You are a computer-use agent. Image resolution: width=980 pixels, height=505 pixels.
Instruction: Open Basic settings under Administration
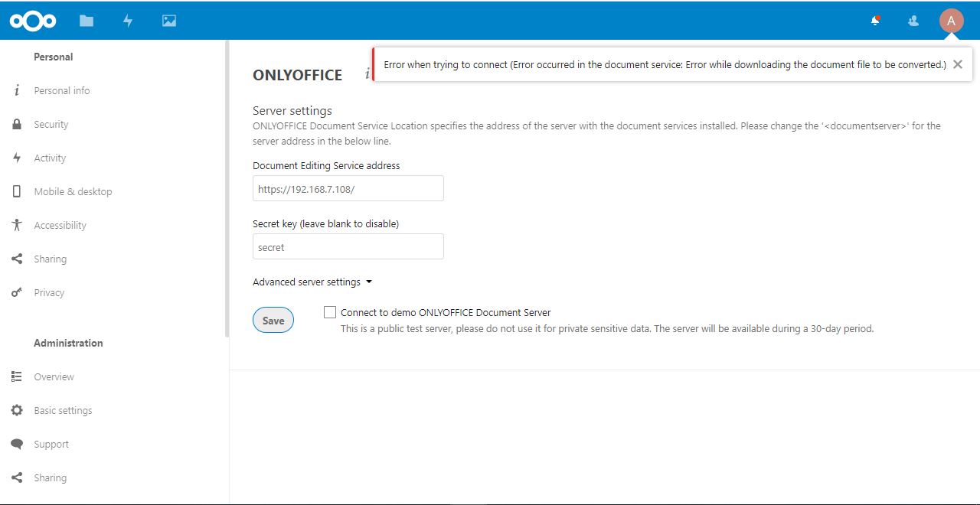(x=62, y=410)
